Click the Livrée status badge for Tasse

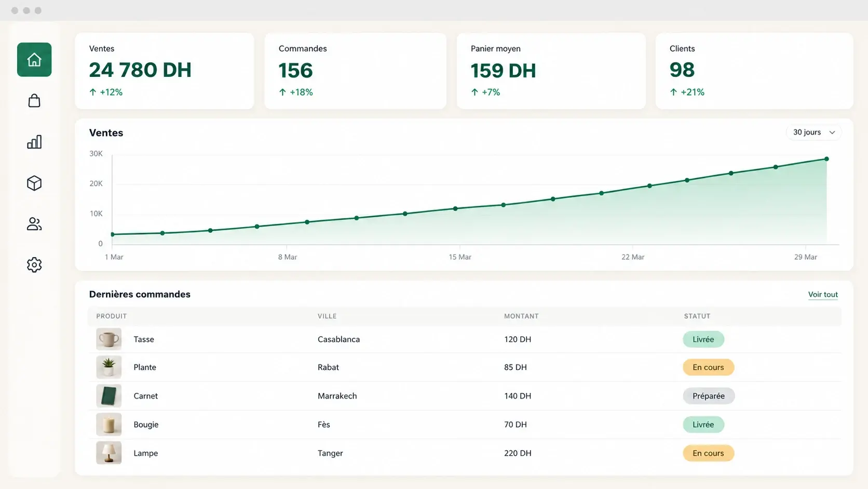coord(703,339)
